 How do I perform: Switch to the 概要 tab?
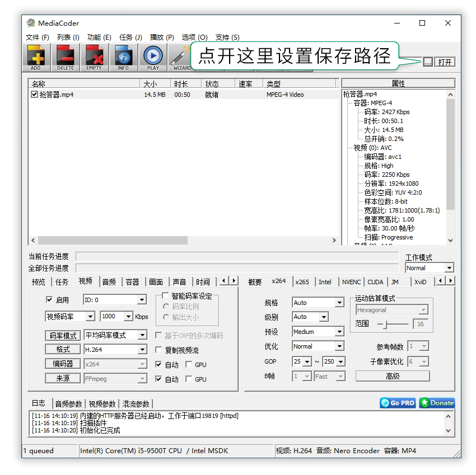tap(255, 282)
